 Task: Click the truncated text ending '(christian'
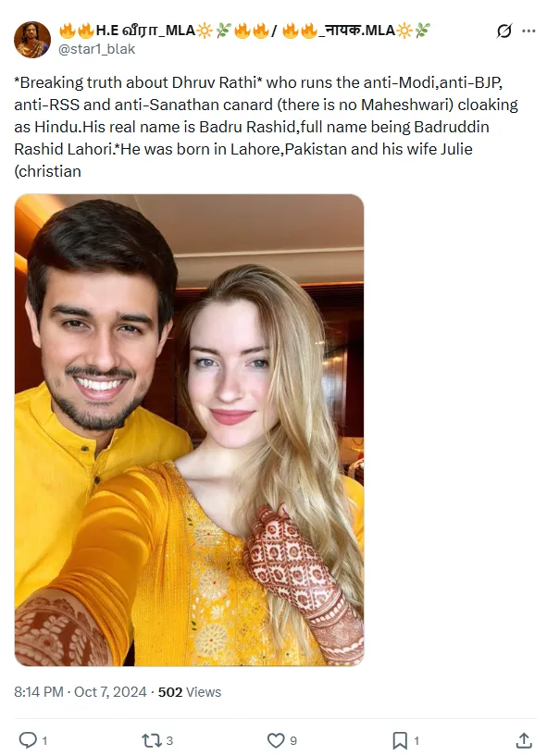(x=48, y=171)
